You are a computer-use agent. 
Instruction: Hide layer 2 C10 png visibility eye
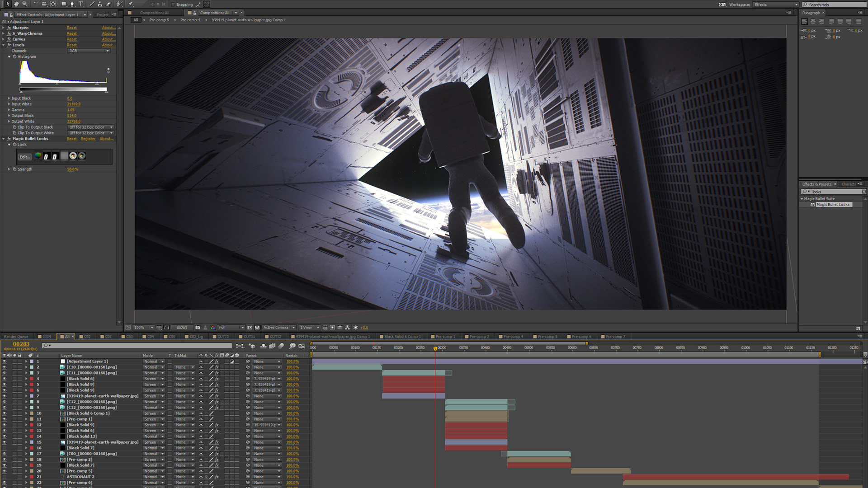click(x=5, y=367)
